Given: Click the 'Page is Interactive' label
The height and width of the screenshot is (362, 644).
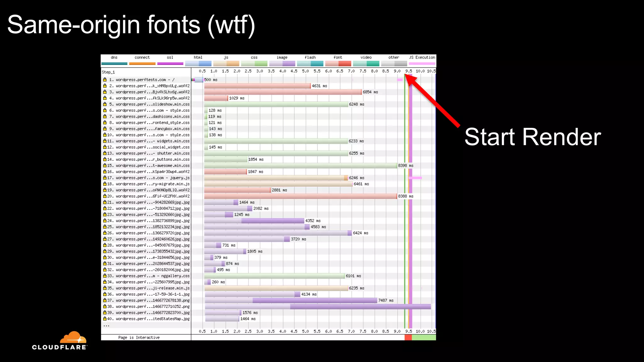Looking at the screenshot, I should tap(139, 337).
